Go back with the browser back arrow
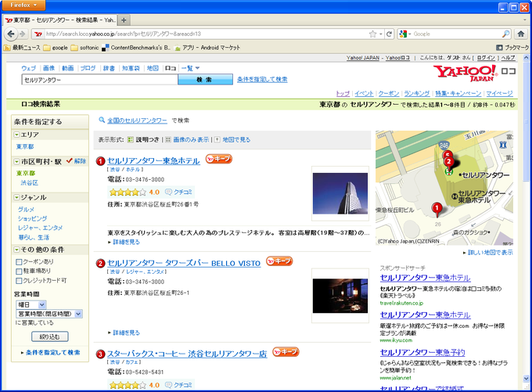The image size is (532, 392). click(x=11, y=34)
